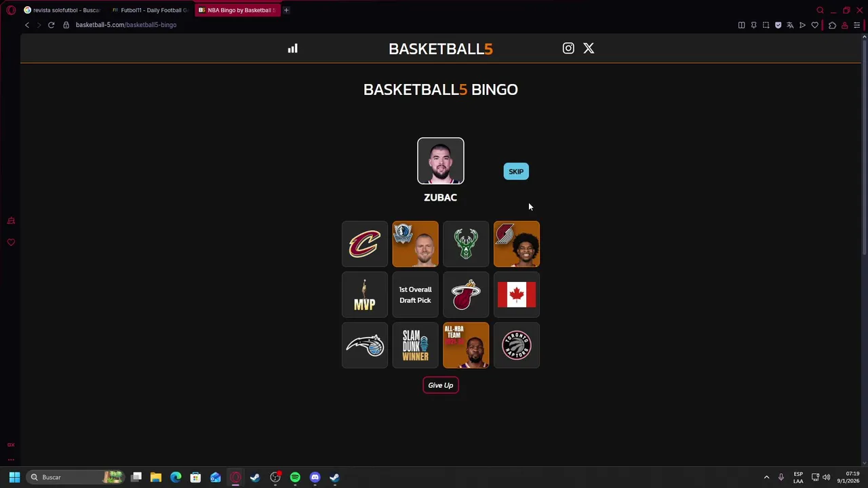This screenshot has width=868, height=488.
Task: Take a snapshot with the capture icon
Action: tap(766, 25)
